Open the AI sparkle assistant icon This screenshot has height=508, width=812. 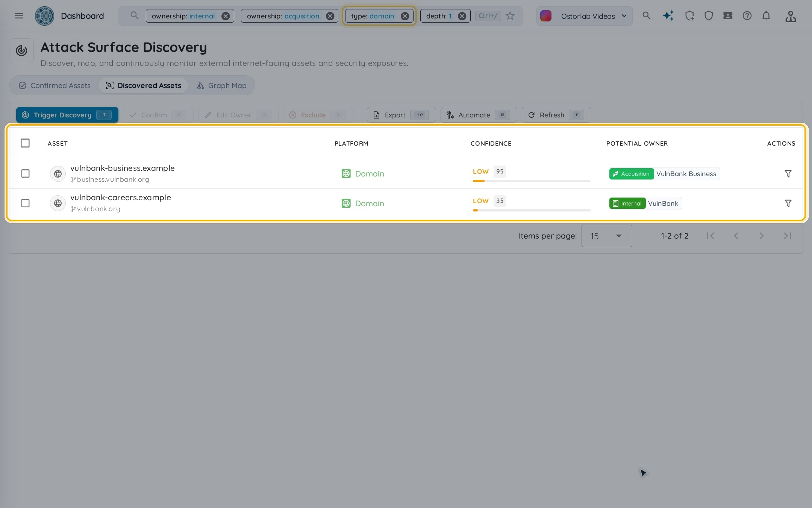pos(668,16)
